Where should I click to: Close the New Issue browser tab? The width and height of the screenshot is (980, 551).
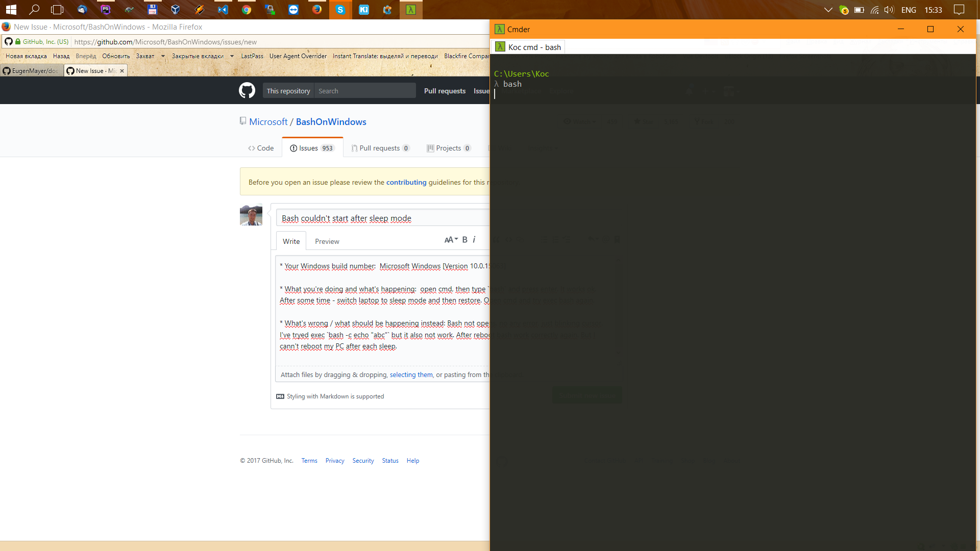coord(122,71)
